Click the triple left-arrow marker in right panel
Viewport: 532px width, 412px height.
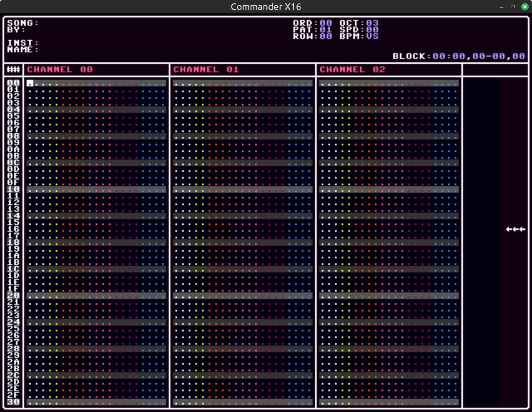[x=515, y=229]
